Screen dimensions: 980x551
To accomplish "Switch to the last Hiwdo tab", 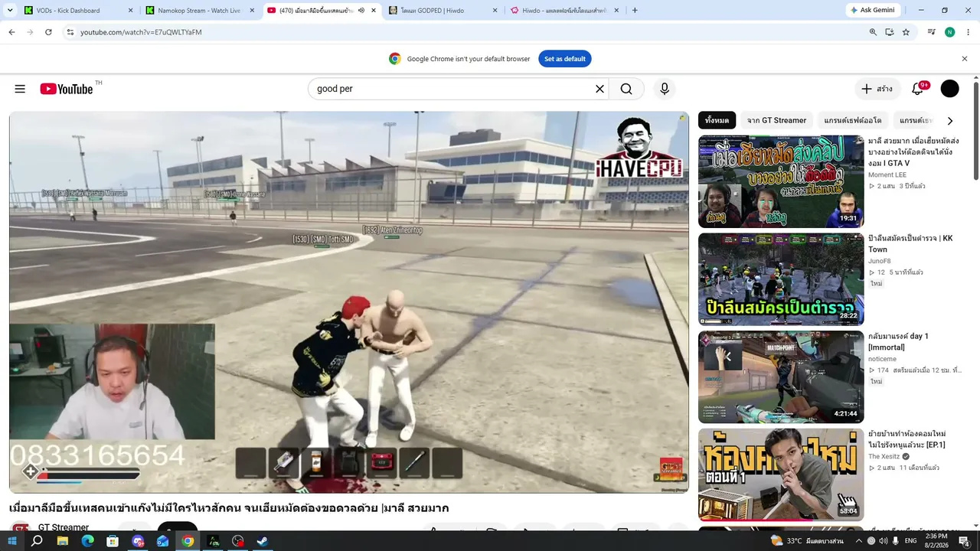I will (x=564, y=11).
